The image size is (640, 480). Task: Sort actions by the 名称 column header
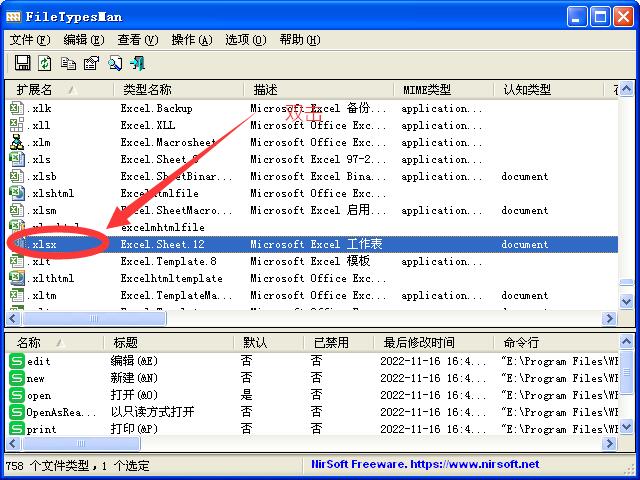coord(54,342)
